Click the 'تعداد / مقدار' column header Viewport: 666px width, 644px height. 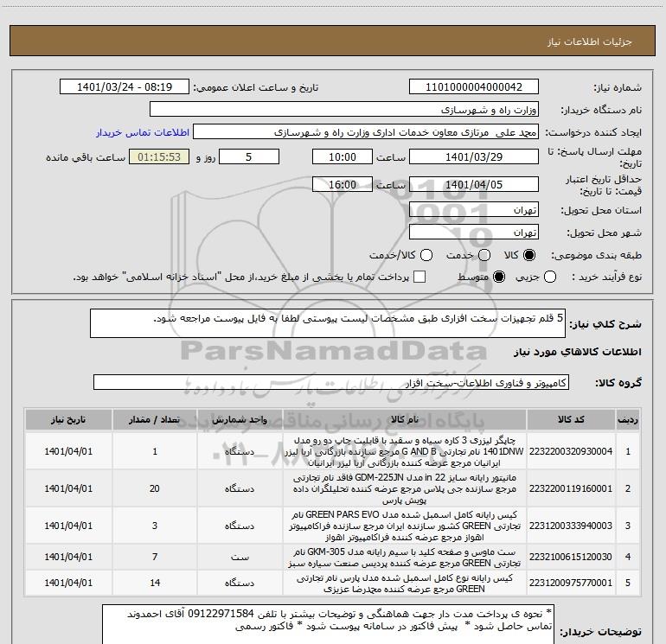click(x=155, y=419)
